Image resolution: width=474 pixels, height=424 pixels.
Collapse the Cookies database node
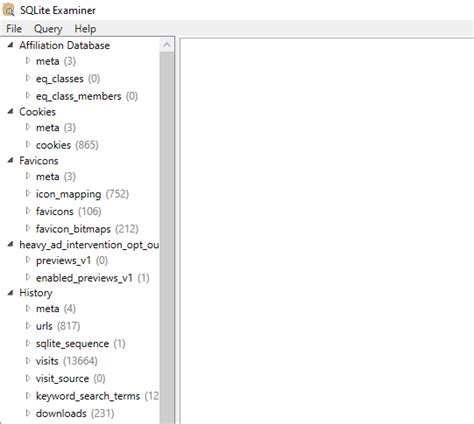click(11, 111)
